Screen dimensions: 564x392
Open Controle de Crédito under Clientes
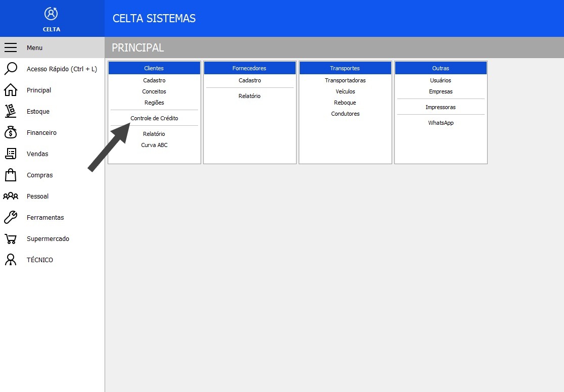click(x=154, y=118)
